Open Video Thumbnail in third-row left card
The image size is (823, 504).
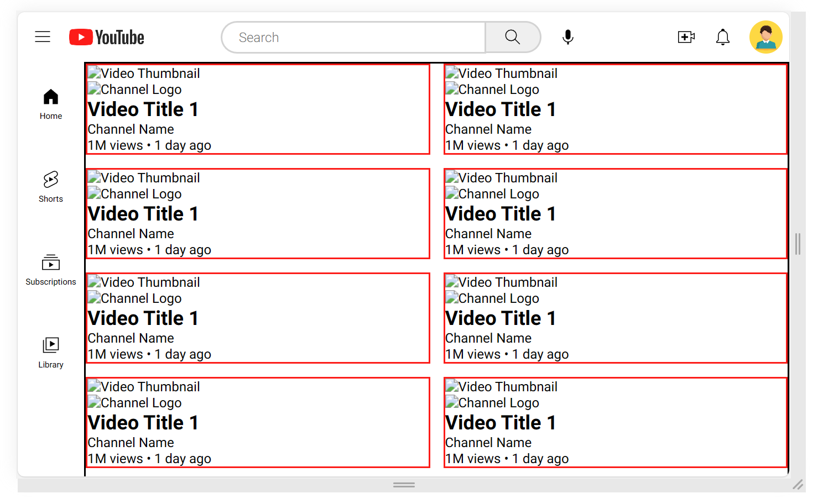pos(144,282)
